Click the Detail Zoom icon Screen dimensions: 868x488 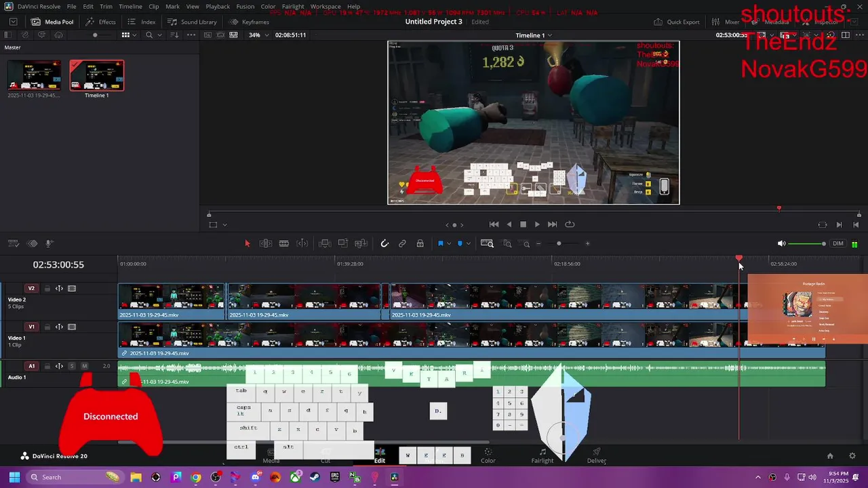click(507, 243)
